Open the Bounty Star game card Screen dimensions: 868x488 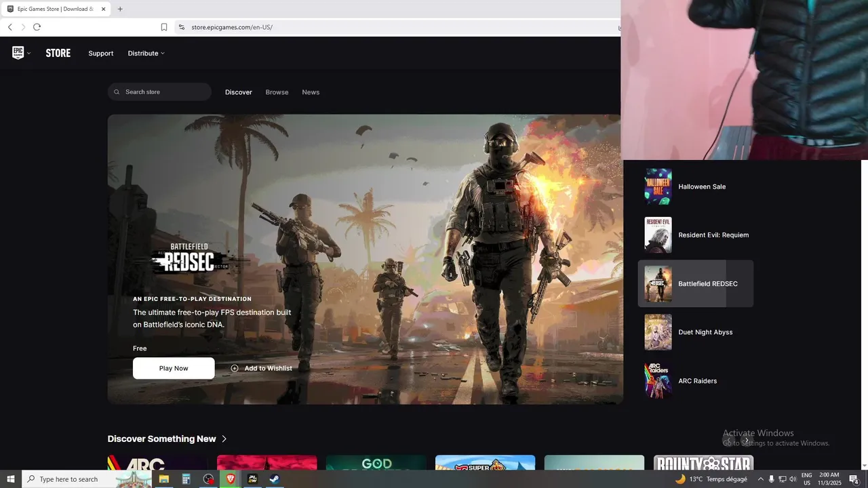[x=703, y=462]
